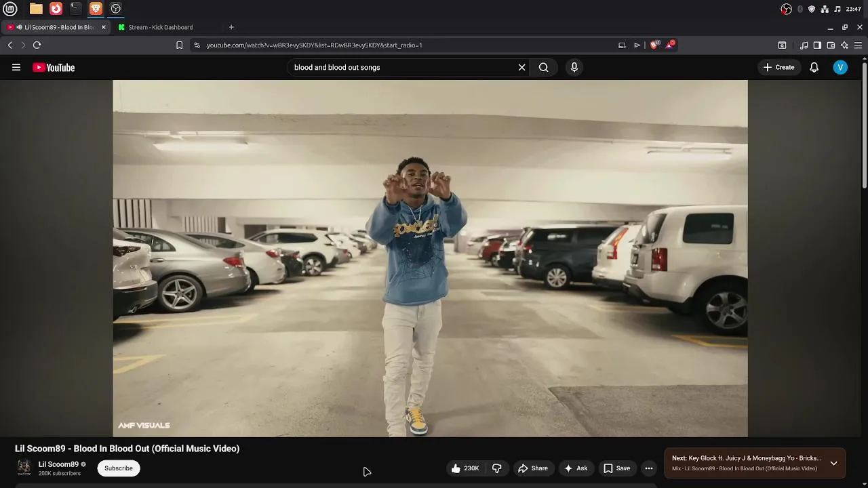The image size is (868, 488).
Task: Open the Files folder launcher in panel
Action: 36,9
